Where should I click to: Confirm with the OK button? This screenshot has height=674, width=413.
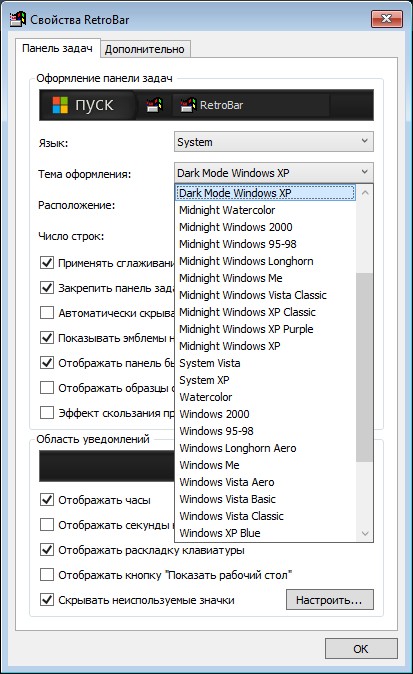click(x=361, y=649)
